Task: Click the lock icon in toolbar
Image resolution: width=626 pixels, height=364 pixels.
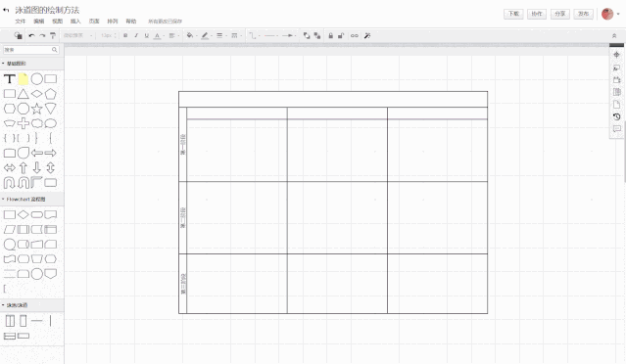Action: [x=330, y=36]
